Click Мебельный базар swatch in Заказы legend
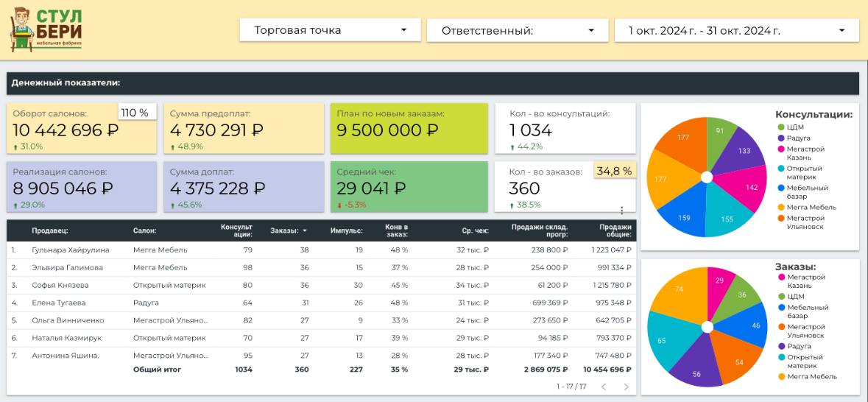Image resolution: width=868 pixels, height=402 pixels. click(782, 307)
